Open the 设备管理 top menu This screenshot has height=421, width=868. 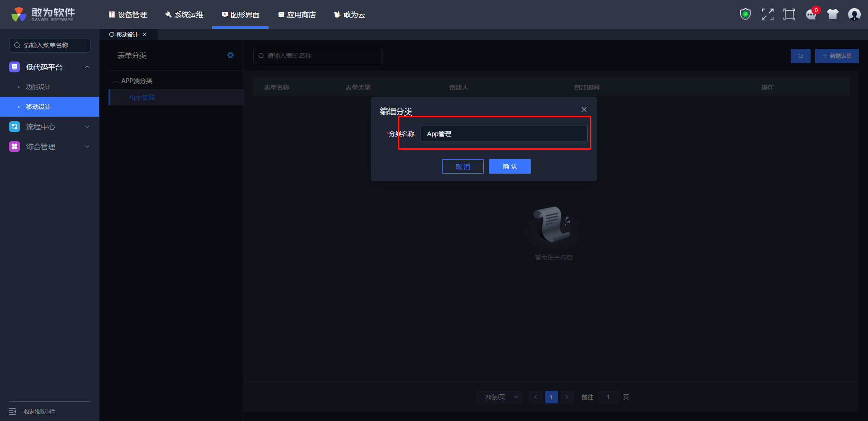(x=128, y=14)
